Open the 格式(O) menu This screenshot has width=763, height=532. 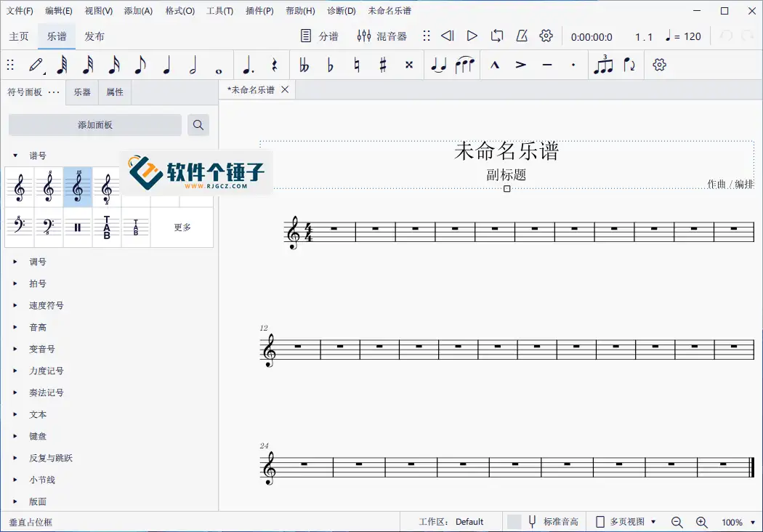tap(179, 11)
